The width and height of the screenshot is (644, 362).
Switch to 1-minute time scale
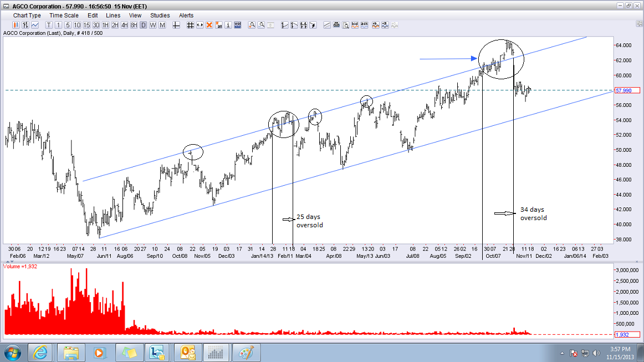click(58, 25)
